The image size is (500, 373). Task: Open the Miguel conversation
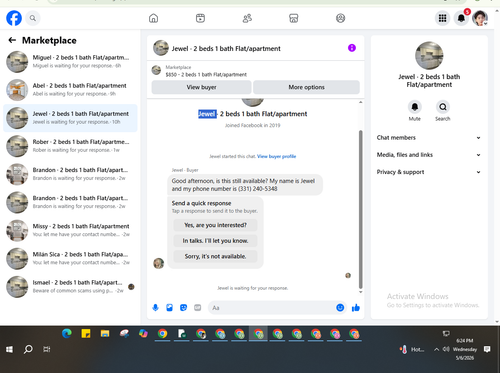[70, 62]
